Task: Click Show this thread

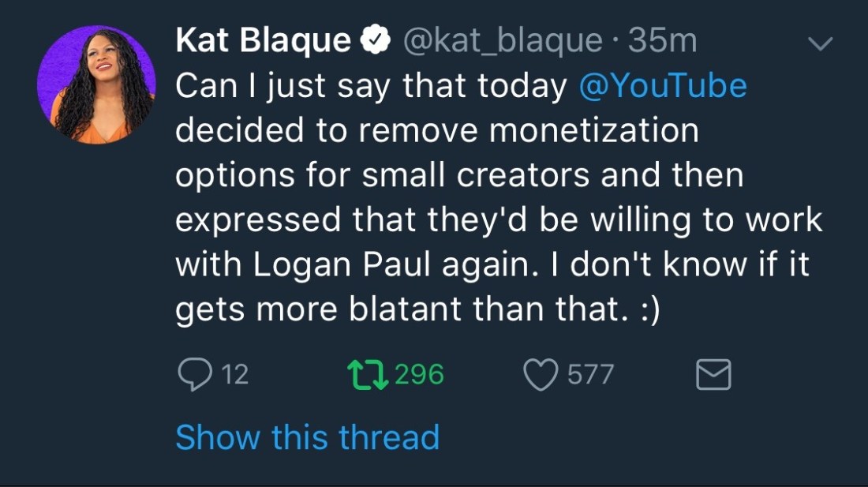Action: (x=307, y=436)
